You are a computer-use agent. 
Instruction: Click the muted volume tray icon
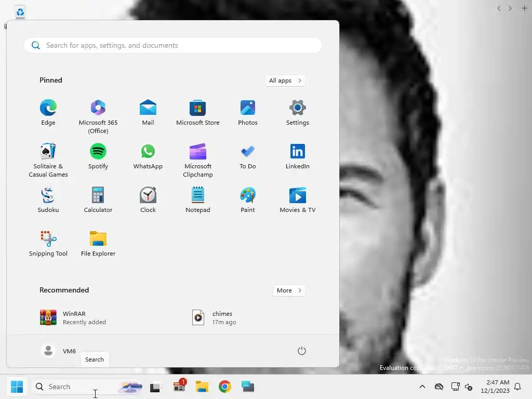[469, 387]
